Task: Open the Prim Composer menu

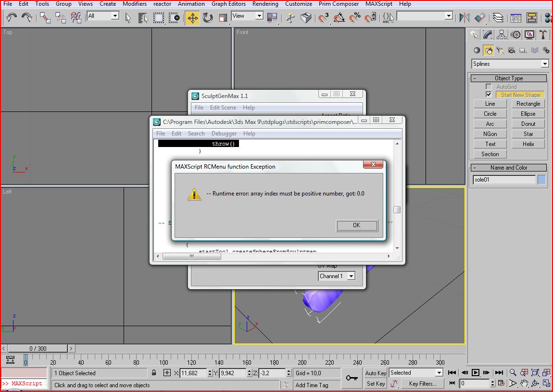Action: tap(339, 4)
